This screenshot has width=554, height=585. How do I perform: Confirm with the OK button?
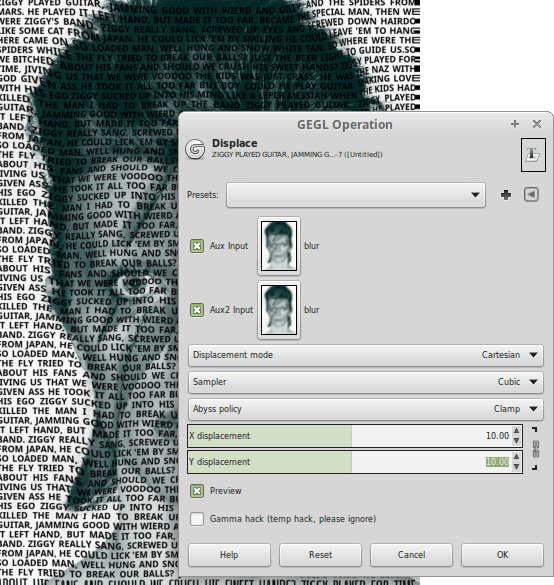(x=502, y=555)
